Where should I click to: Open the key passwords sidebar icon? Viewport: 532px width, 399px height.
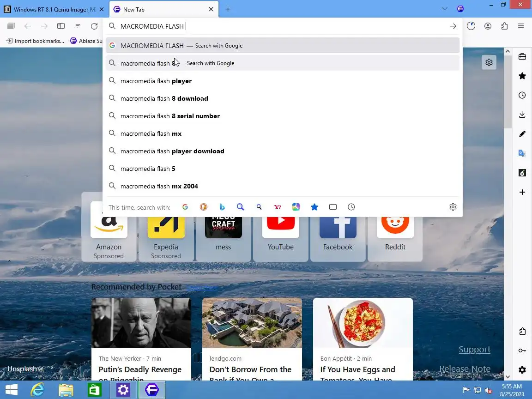pos(522,351)
